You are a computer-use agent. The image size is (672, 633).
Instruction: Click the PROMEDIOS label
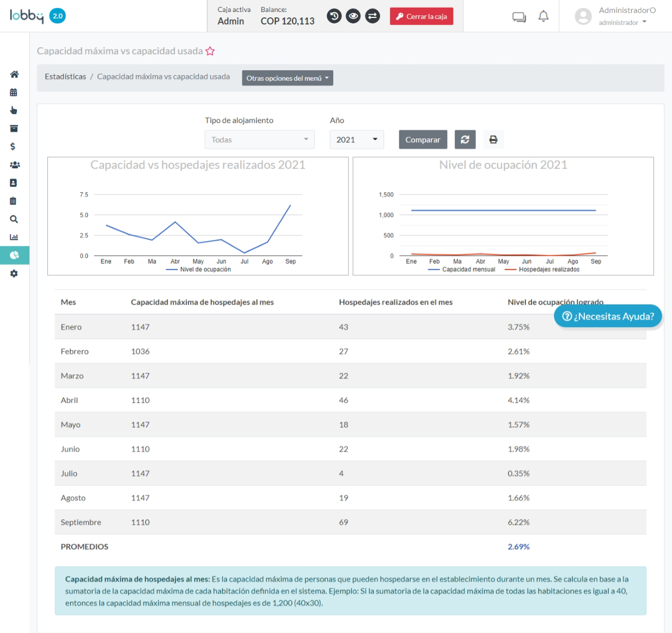pos(84,546)
